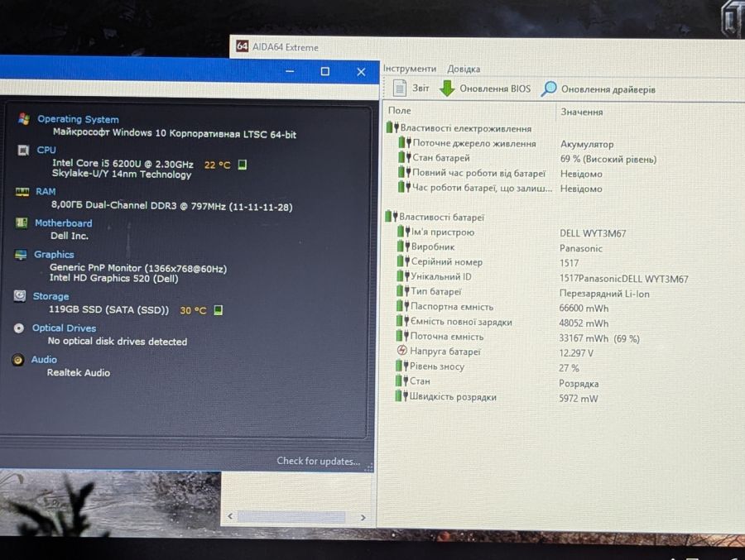This screenshot has height=560, width=745.
Task: Click the driver update magnifier icon
Action: pyautogui.click(x=549, y=89)
